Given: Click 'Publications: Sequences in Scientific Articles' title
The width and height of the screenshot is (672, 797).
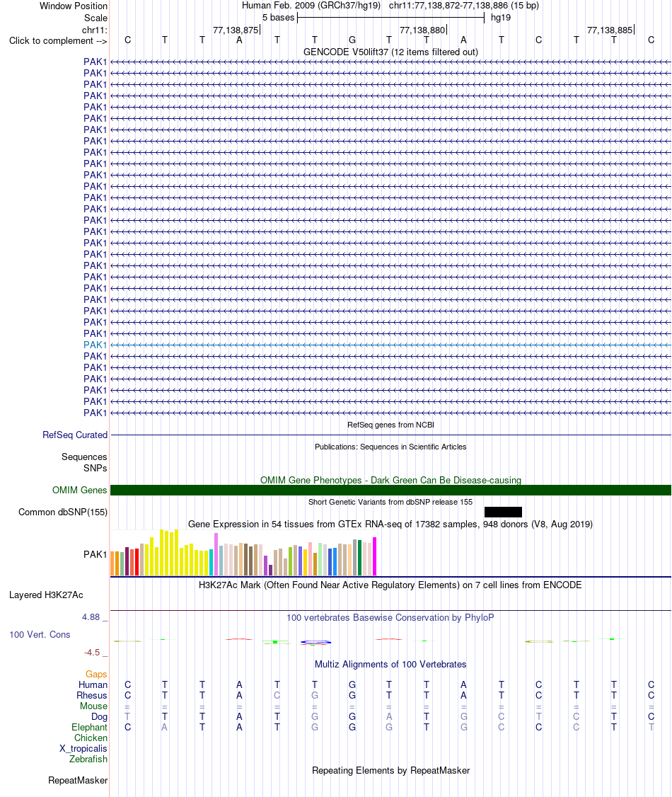Looking at the screenshot, I should coord(390,447).
